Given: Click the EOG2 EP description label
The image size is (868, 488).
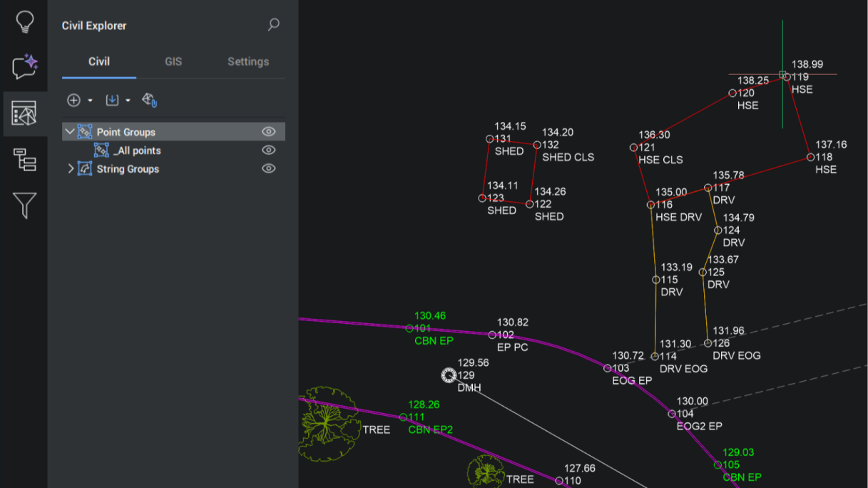Looking at the screenshot, I should [700, 426].
